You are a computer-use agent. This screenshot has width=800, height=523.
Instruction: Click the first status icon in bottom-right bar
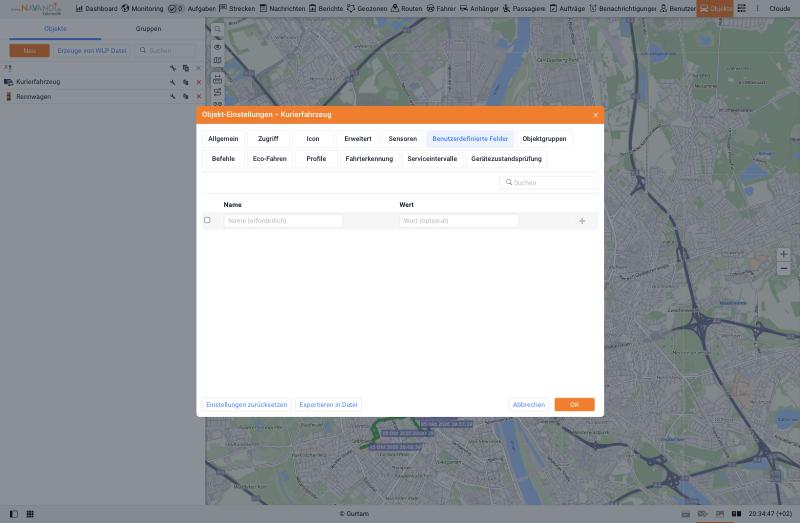[x=686, y=514]
